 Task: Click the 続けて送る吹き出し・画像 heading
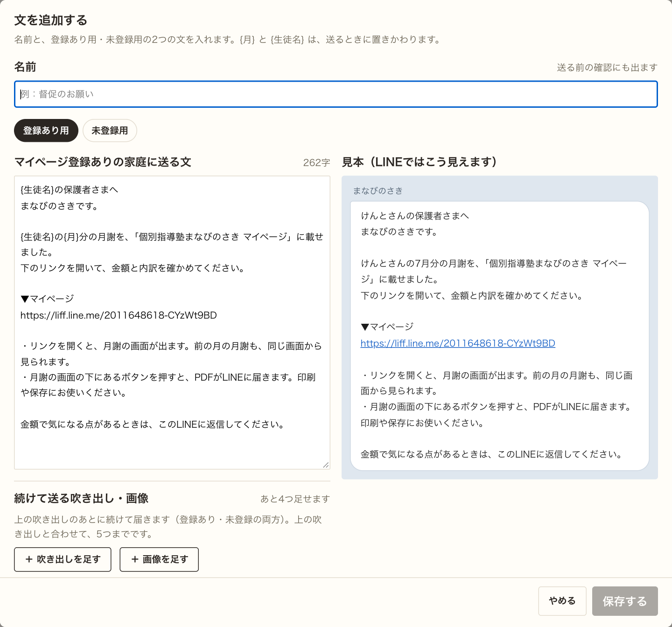81,498
